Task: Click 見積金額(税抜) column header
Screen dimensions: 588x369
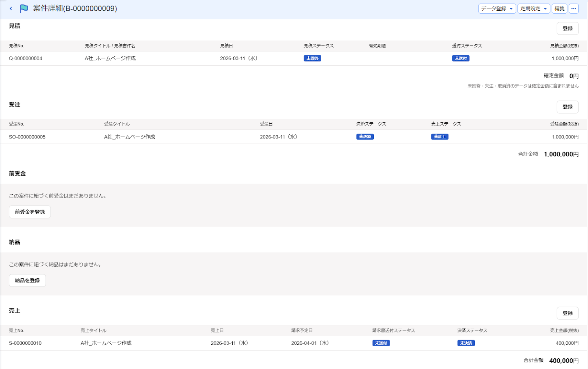Action: [564, 46]
